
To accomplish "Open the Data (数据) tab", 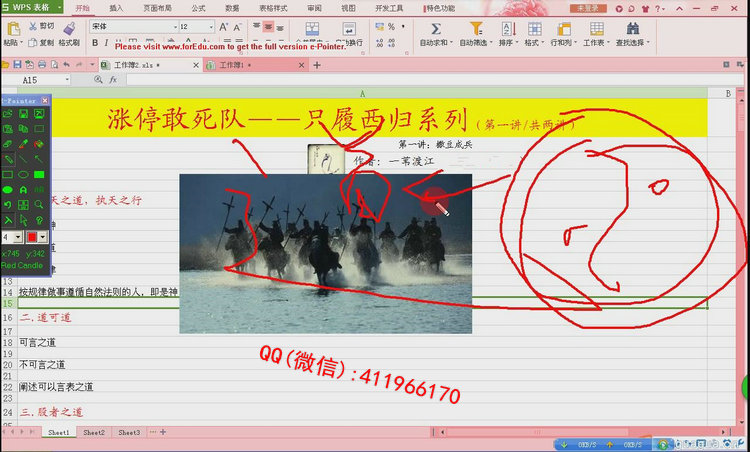I will click(x=232, y=8).
